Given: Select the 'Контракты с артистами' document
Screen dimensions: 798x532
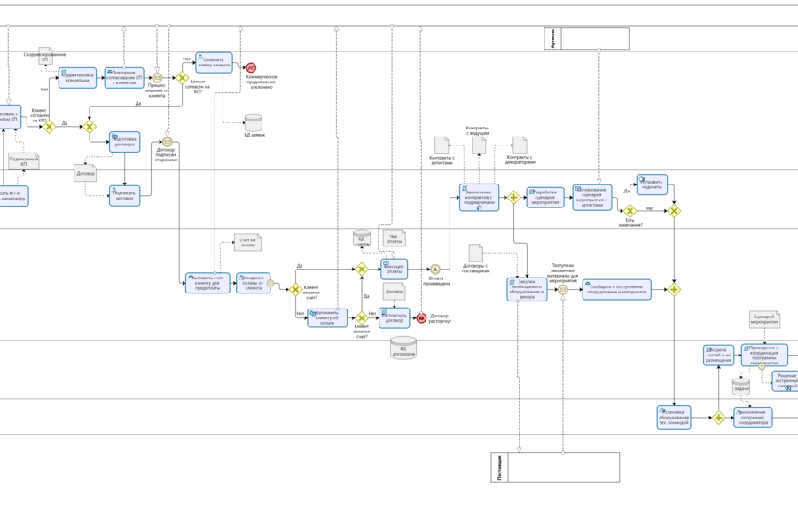Looking at the screenshot, I should click(442, 145).
